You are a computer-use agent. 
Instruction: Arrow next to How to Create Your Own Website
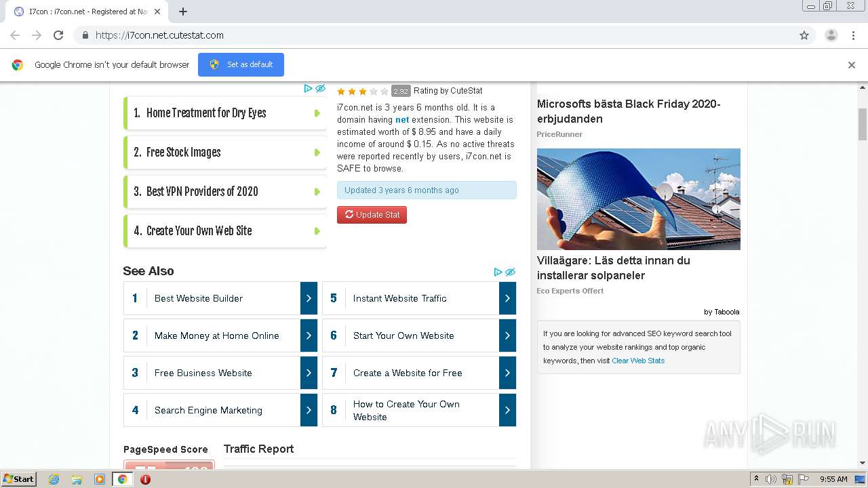click(507, 410)
